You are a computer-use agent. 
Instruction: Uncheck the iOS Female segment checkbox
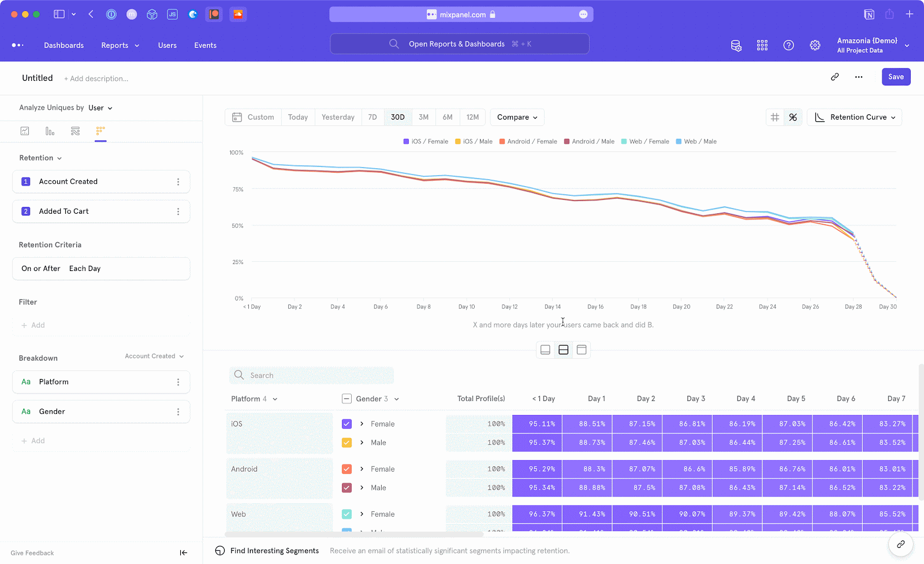[x=346, y=424]
